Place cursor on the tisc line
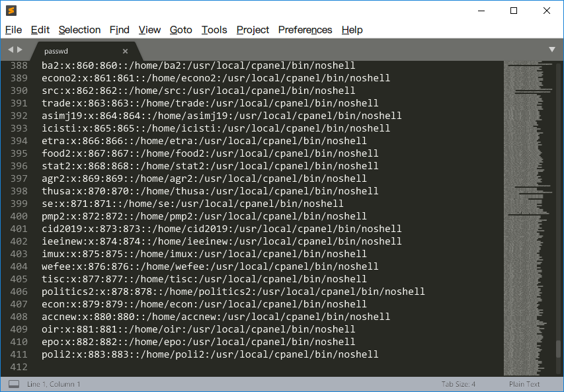564x392 pixels. tap(204, 279)
